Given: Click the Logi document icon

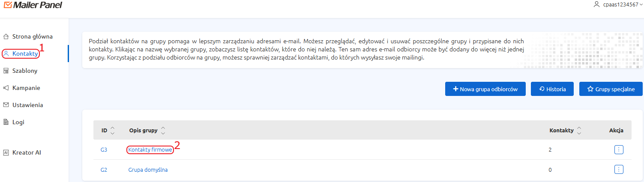Looking at the screenshot, I should pos(6,122).
